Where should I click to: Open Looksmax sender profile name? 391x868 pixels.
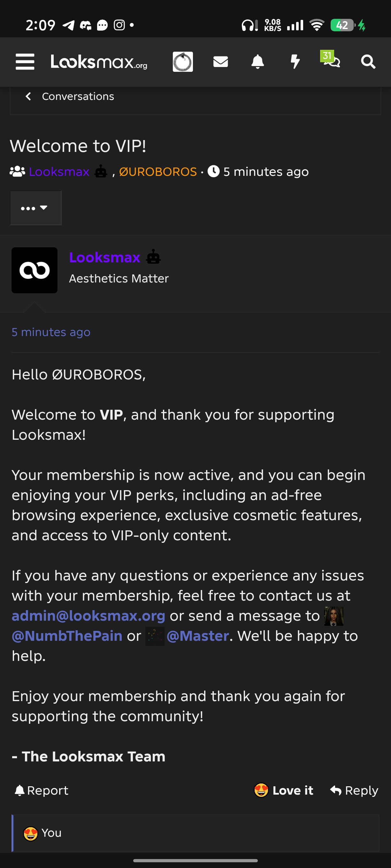coord(104,258)
